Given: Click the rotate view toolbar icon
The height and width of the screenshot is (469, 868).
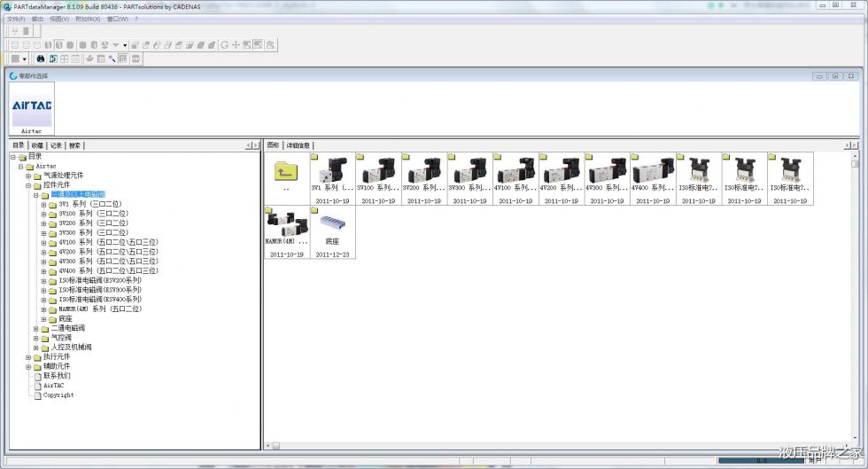Looking at the screenshot, I should pos(225,44).
